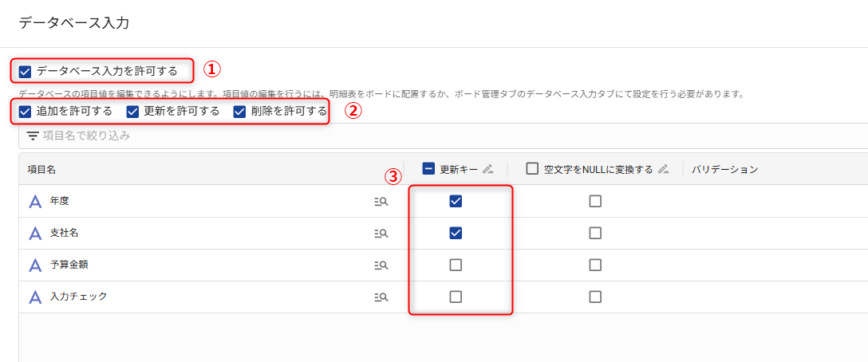Disable the 更新を許可する checkbox
The width and height of the screenshot is (868, 362).
133,112
